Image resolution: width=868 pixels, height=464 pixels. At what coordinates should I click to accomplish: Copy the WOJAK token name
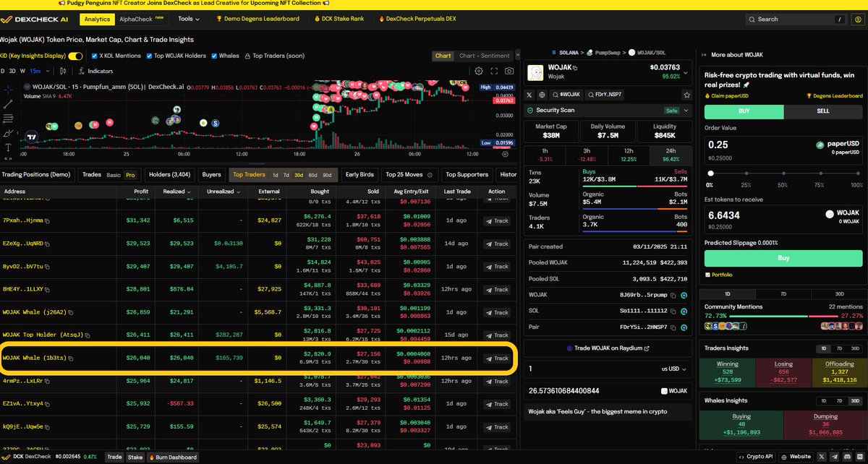coord(576,67)
